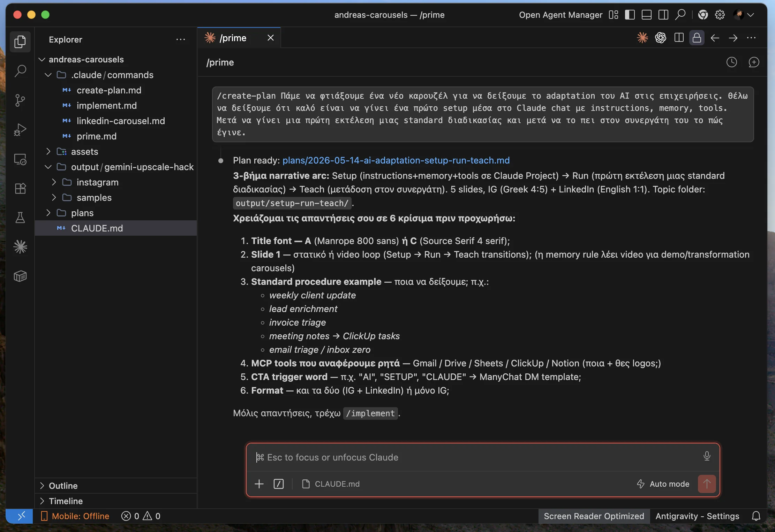Click the Claude icon in editor toolbar

click(642, 38)
